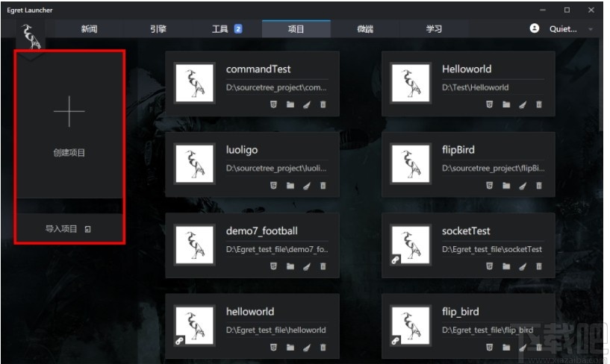Click the import icon beside 导入项目
The height and width of the screenshot is (364, 610).
[x=88, y=229]
